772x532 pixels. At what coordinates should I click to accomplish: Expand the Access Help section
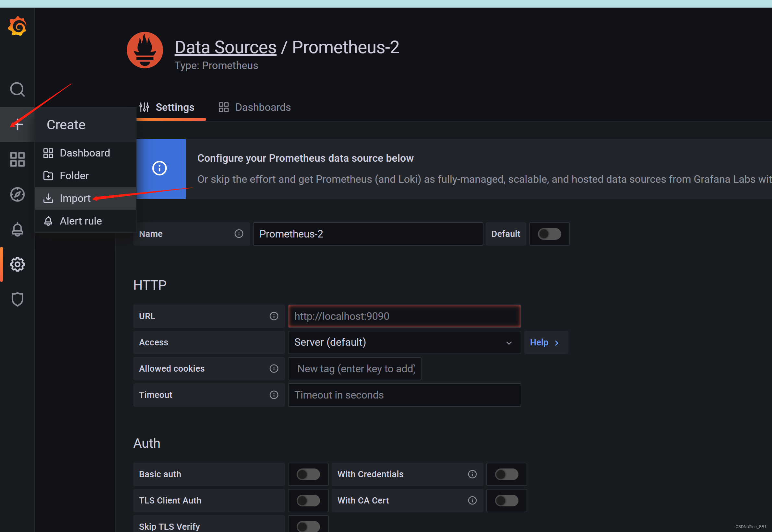tap(546, 342)
